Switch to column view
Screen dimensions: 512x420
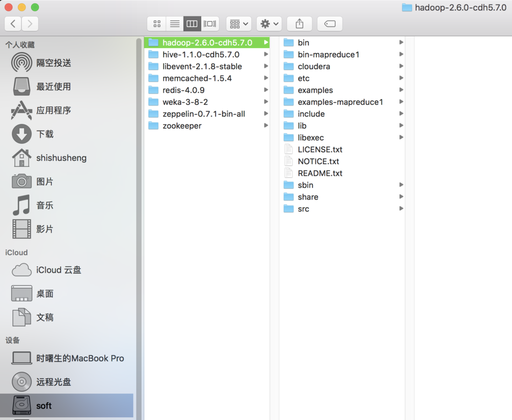coord(192,24)
